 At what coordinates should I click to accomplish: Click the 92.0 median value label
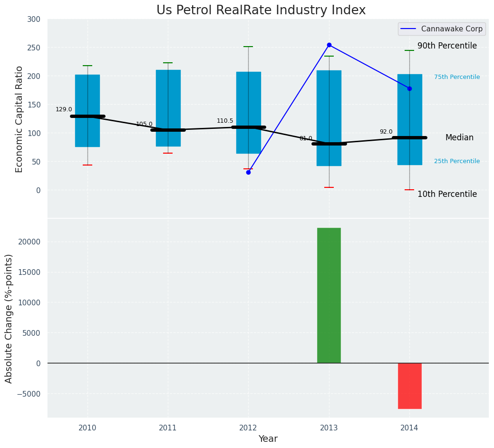click(386, 132)
